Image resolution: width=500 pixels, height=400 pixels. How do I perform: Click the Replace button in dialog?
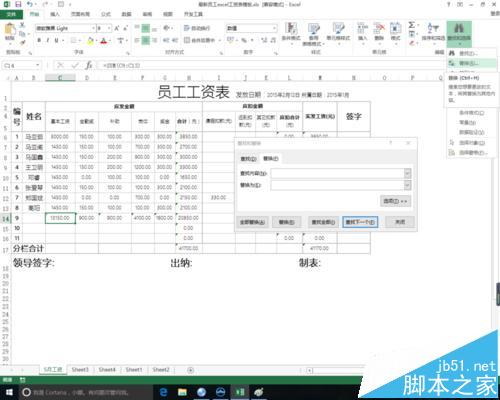(287, 222)
